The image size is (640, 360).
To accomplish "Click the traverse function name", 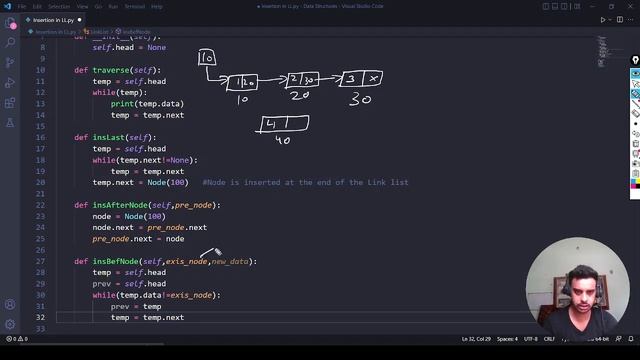I will pos(111,70).
